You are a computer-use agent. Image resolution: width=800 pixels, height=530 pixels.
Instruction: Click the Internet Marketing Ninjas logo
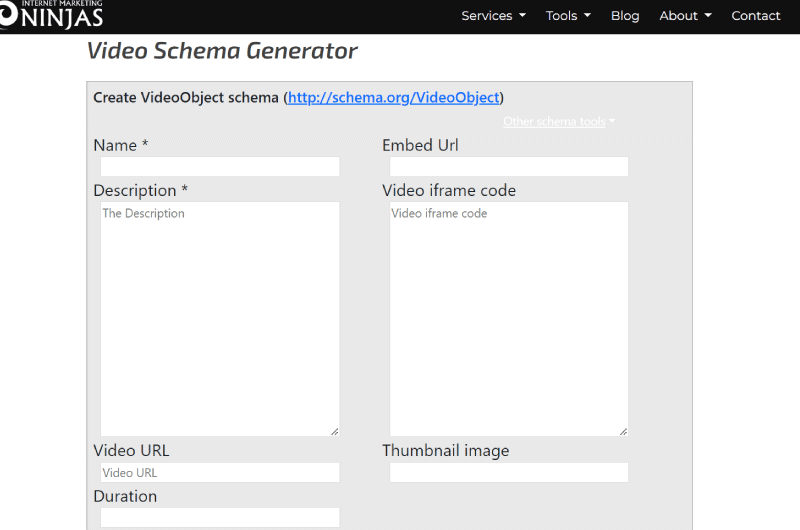click(51, 15)
